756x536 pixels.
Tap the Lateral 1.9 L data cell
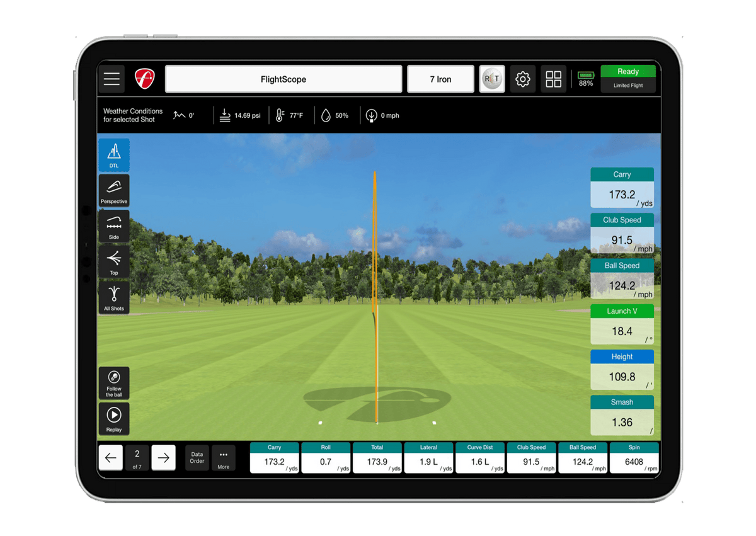(x=428, y=457)
